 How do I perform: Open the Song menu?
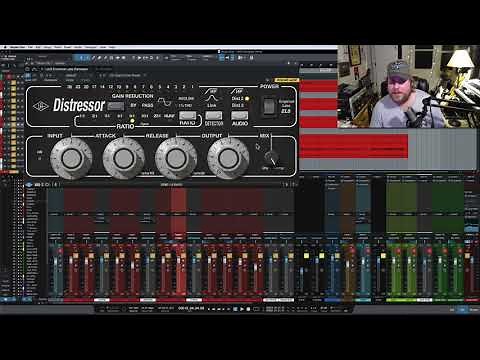click(48, 47)
